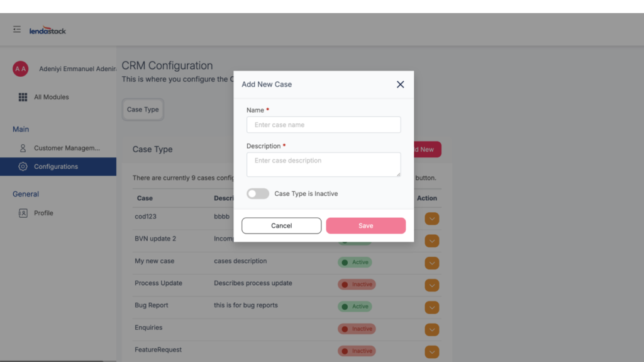Click the Profile sidebar icon
The width and height of the screenshot is (644, 362).
point(23,213)
